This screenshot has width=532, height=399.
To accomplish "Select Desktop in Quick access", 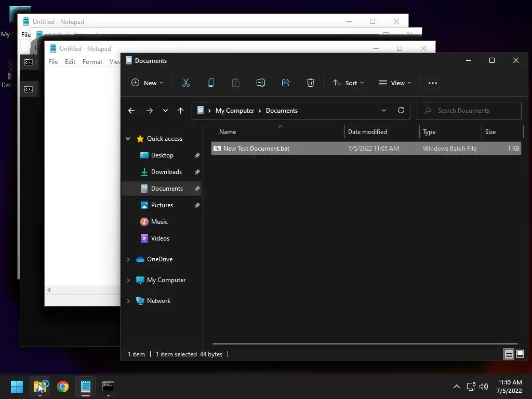I will click(162, 155).
